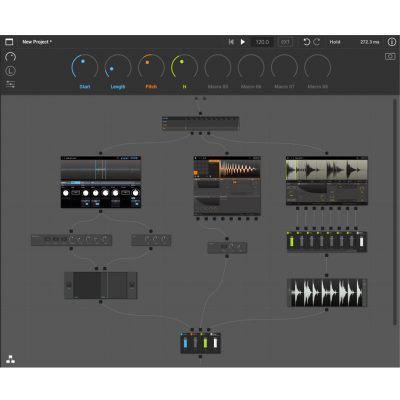Click the yellow-green macro knob
The image size is (400, 400).
point(184,67)
